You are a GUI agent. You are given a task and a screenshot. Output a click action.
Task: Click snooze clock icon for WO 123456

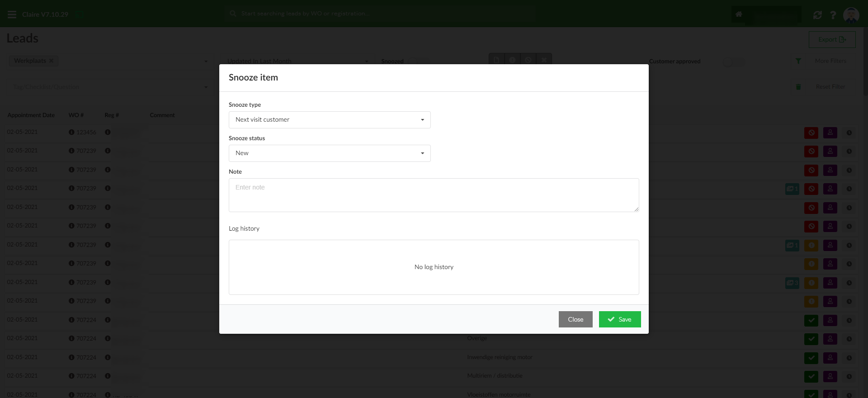[849, 133]
